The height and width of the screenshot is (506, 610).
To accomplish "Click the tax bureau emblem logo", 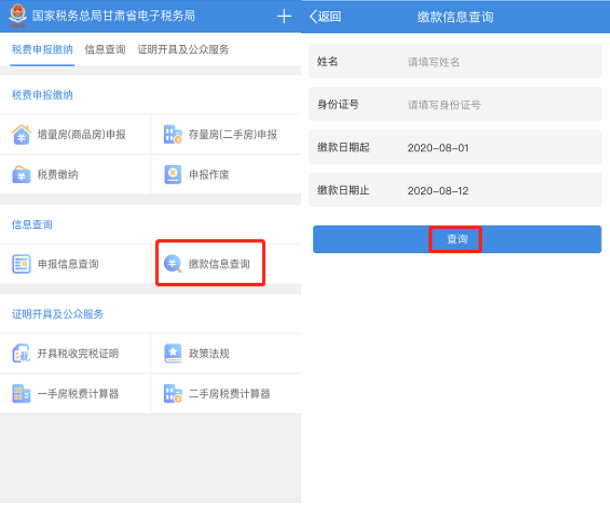I will (18, 16).
